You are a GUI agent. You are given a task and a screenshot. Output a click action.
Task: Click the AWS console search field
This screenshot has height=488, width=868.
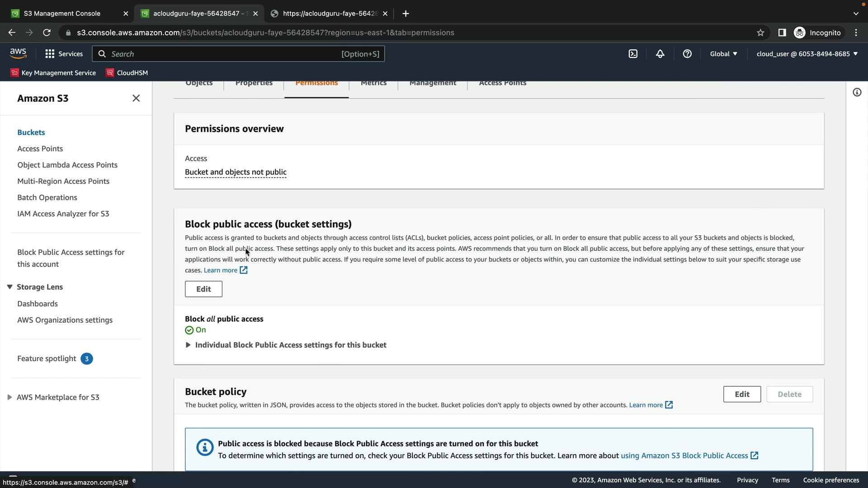pyautogui.click(x=226, y=54)
